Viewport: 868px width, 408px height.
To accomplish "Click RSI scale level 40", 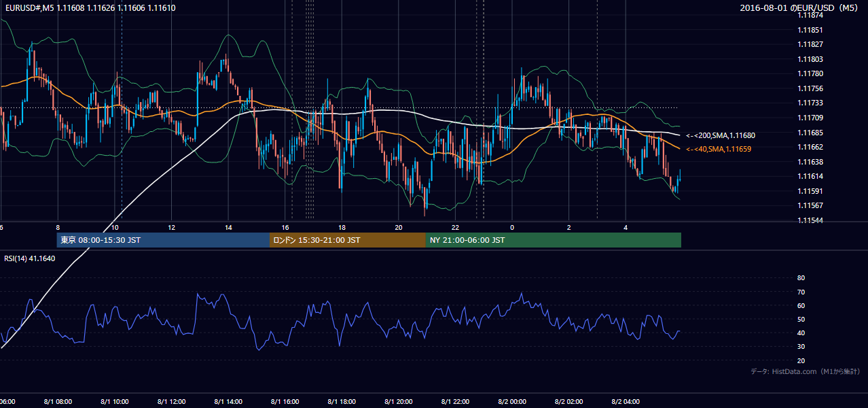I will 801,333.
